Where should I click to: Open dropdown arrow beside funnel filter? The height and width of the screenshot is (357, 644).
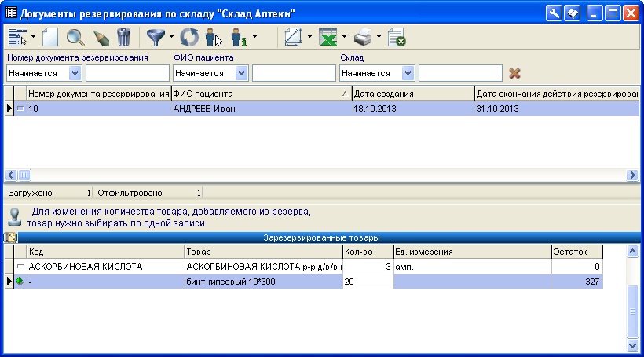tap(172, 37)
